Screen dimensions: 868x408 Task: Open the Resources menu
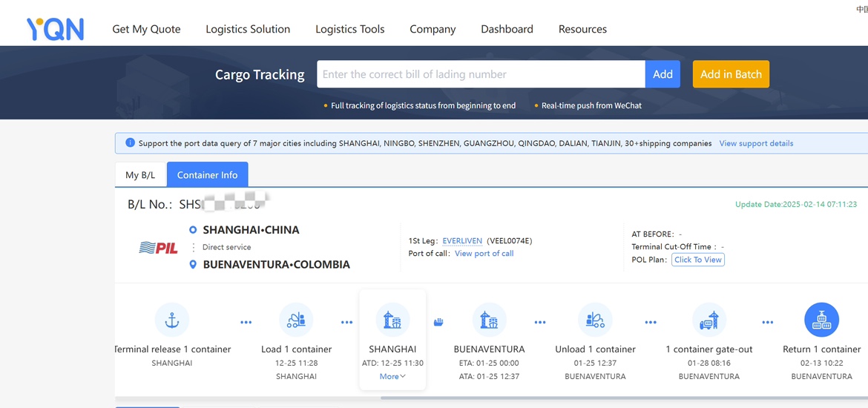582,30
